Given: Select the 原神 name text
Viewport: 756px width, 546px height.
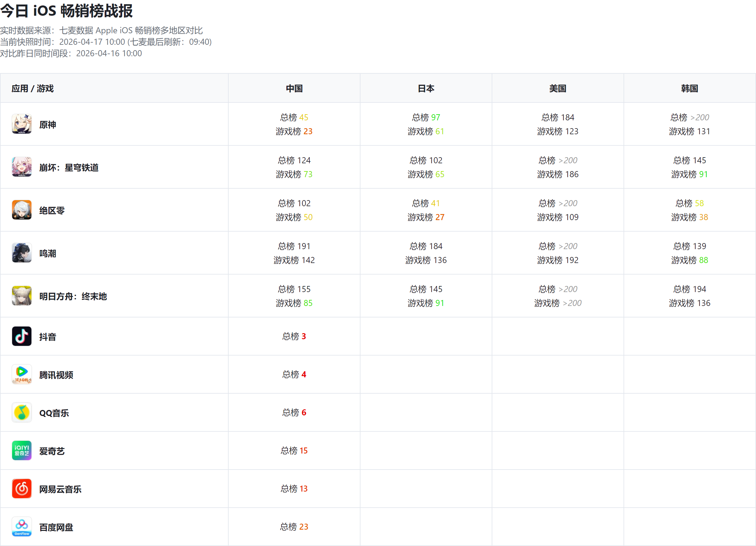Looking at the screenshot, I should click(48, 125).
